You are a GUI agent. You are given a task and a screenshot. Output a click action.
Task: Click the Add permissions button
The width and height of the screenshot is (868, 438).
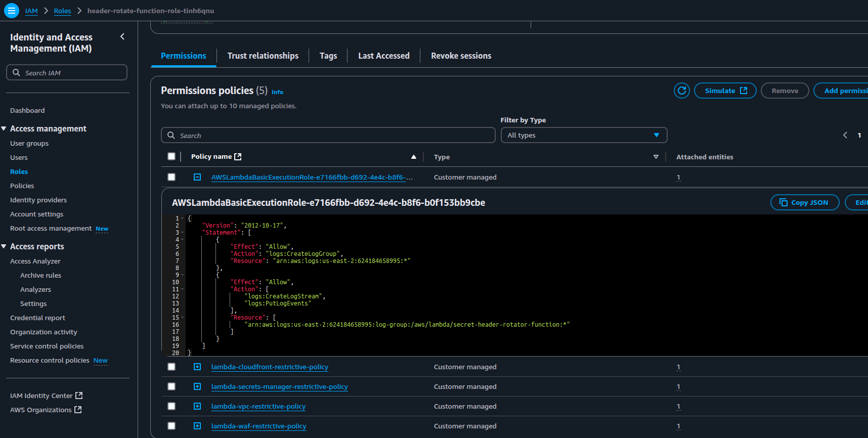(x=841, y=91)
